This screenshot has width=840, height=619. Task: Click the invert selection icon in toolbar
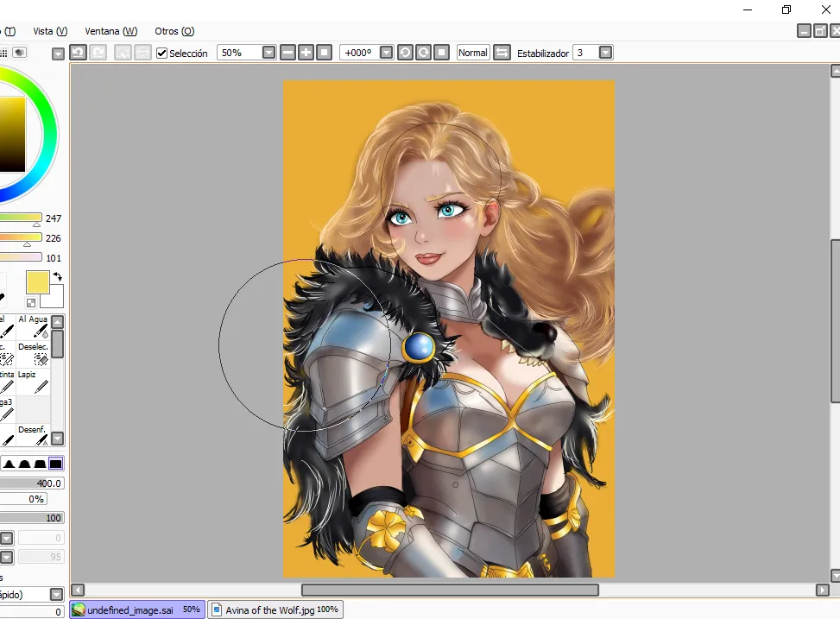(142, 53)
